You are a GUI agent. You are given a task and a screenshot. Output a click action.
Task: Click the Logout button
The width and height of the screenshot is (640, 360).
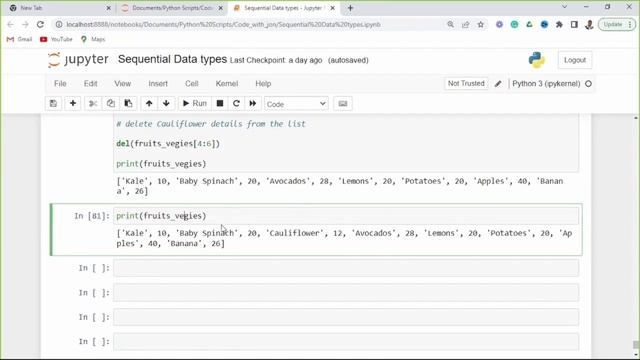pyautogui.click(x=575, y=60)
